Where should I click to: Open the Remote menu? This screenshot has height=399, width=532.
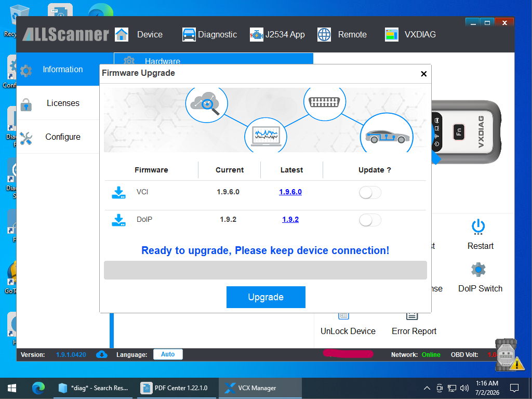coord(352,35)
